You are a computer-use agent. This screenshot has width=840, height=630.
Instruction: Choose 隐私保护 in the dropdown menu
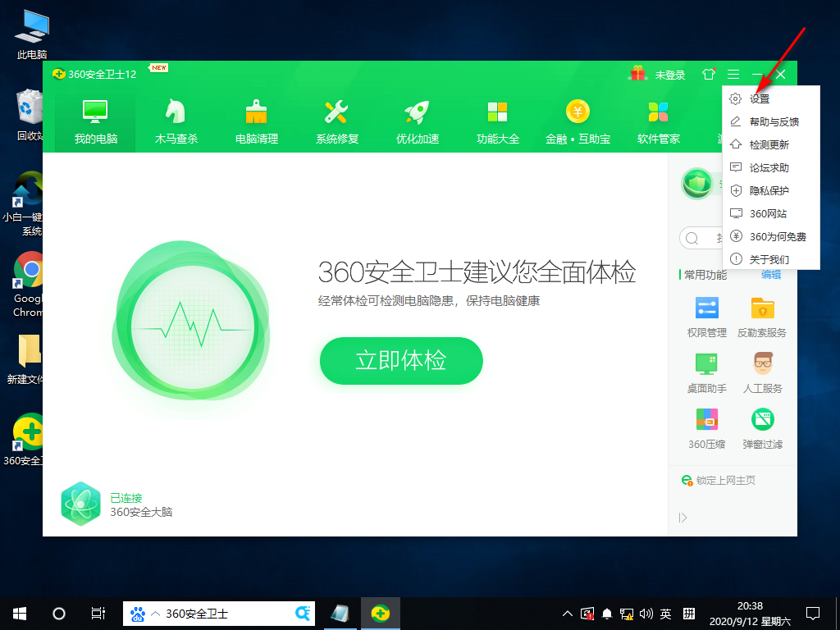click(x=769, y=189)
